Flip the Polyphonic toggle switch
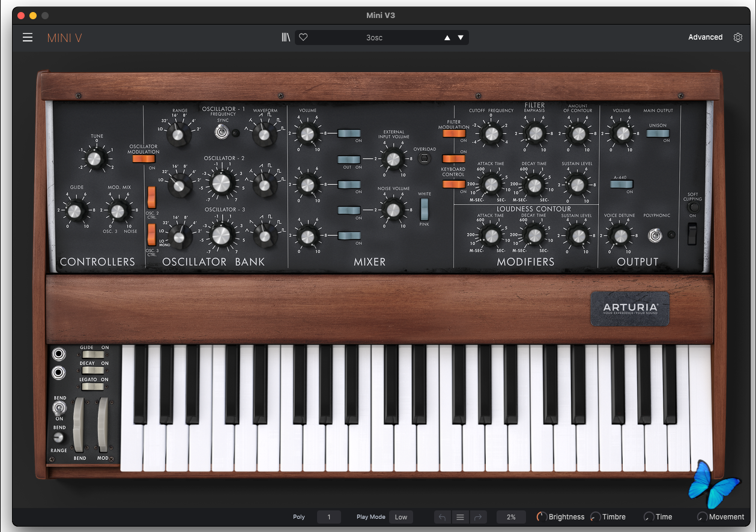The image size is (756, 532). pos(655,235)
